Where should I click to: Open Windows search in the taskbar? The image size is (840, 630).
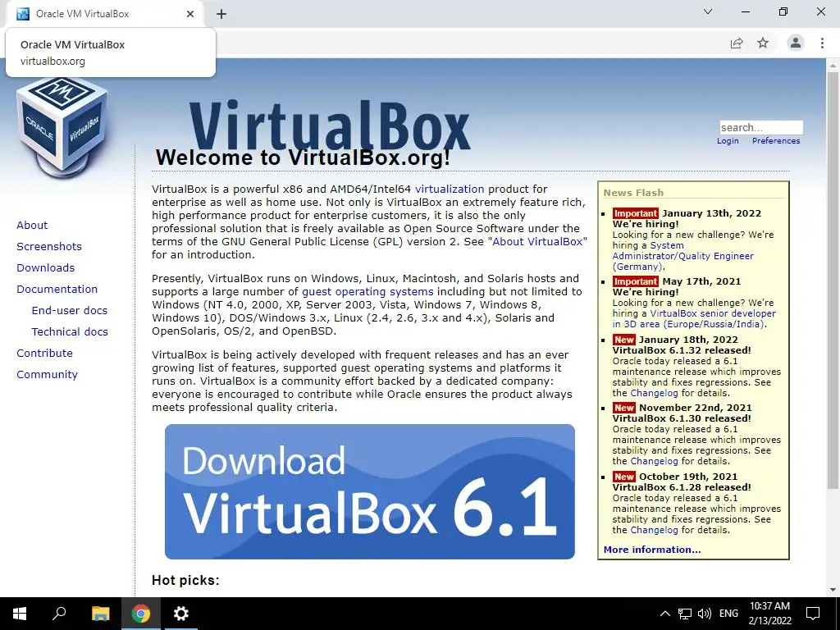click(x=59, y=614)
